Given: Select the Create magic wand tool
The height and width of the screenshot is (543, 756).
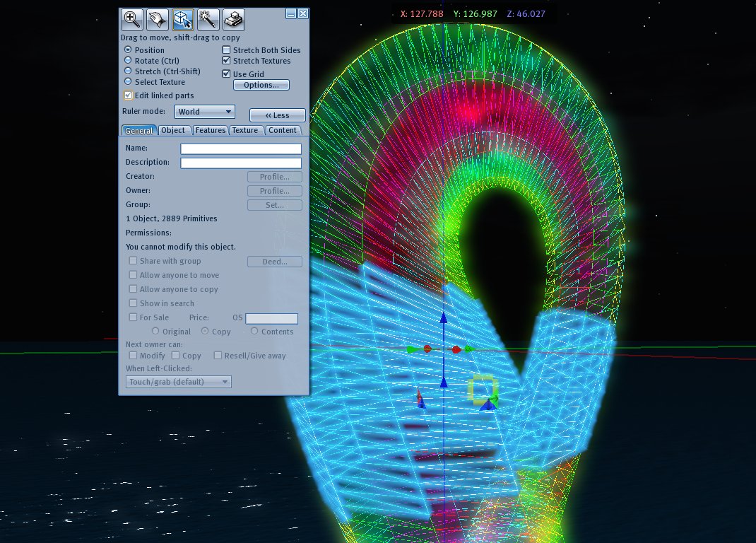Looking at the screenshot, I should [208, 19].
